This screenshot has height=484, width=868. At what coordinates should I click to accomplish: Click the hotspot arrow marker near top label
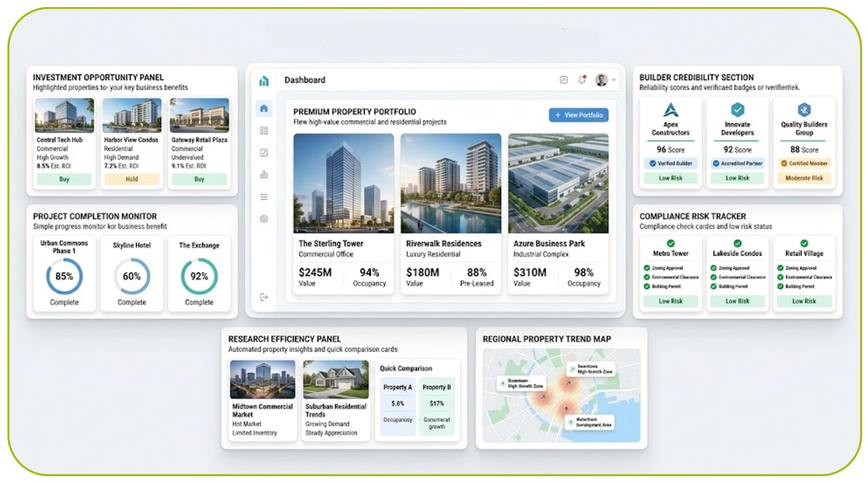coord(568,383)
